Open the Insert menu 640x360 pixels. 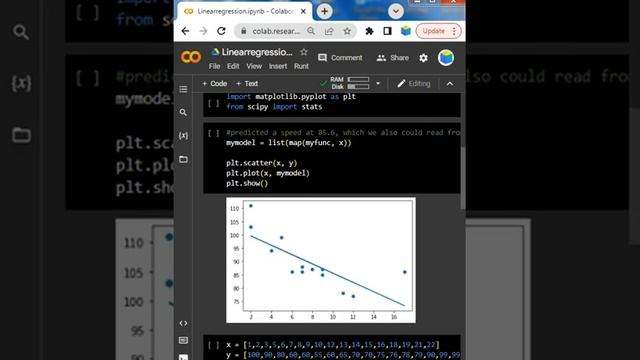278,66
